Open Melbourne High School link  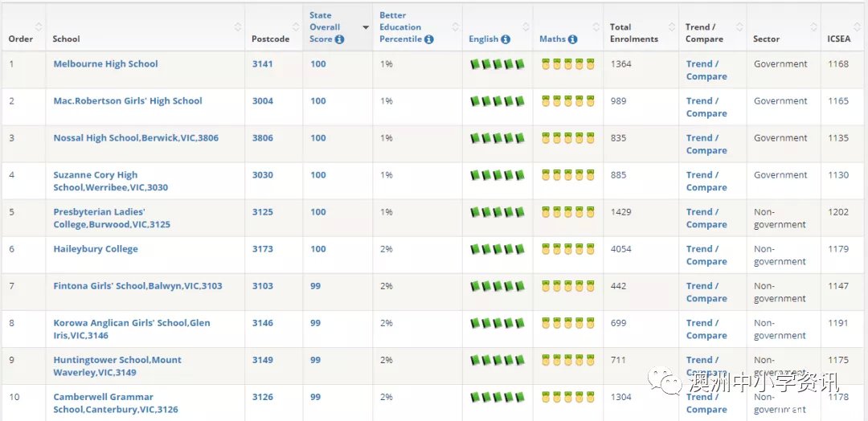pos(106,64)
